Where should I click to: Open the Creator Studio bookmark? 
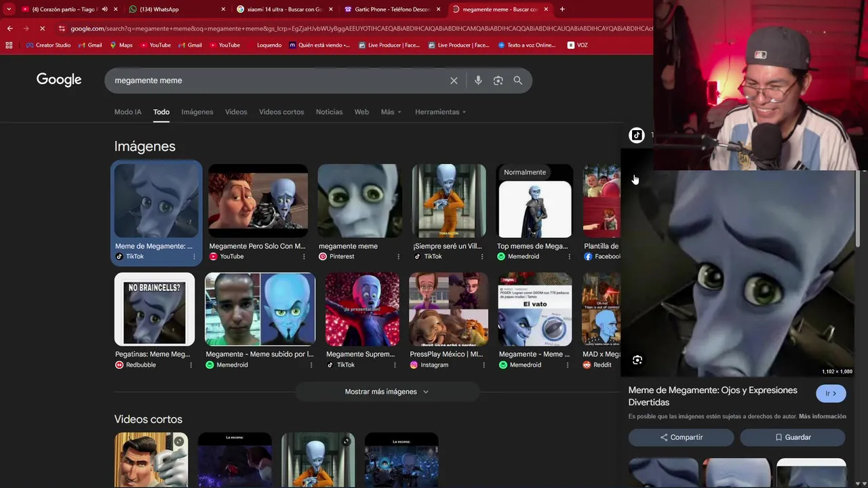point(49,45)
